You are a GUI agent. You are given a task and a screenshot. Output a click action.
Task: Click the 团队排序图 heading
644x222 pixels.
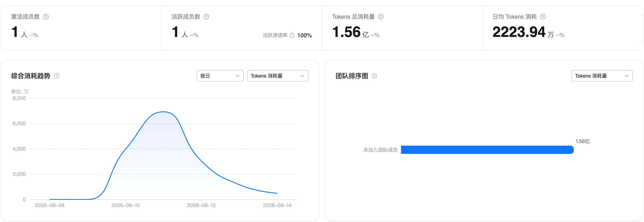point(352,76)
